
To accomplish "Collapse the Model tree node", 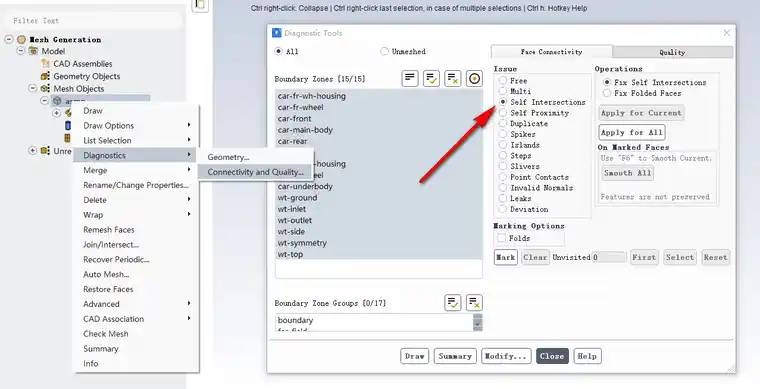I will (x=21, y=51).
